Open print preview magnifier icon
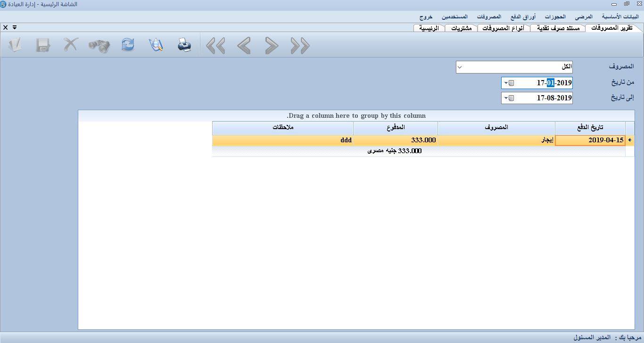Image resolution: width=644 pixels, height=343 pixels. point(156,45)
